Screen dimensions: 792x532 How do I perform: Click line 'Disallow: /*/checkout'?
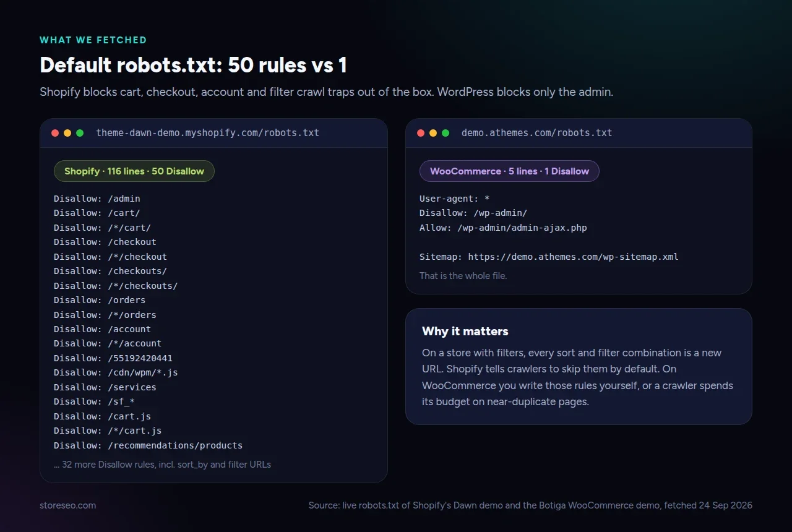click(111, 257)
